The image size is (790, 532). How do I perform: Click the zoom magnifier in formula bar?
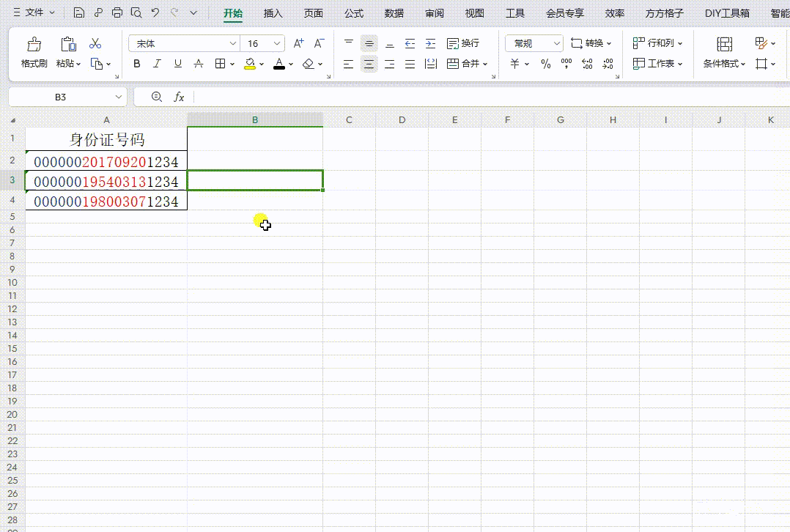point(157,97)
